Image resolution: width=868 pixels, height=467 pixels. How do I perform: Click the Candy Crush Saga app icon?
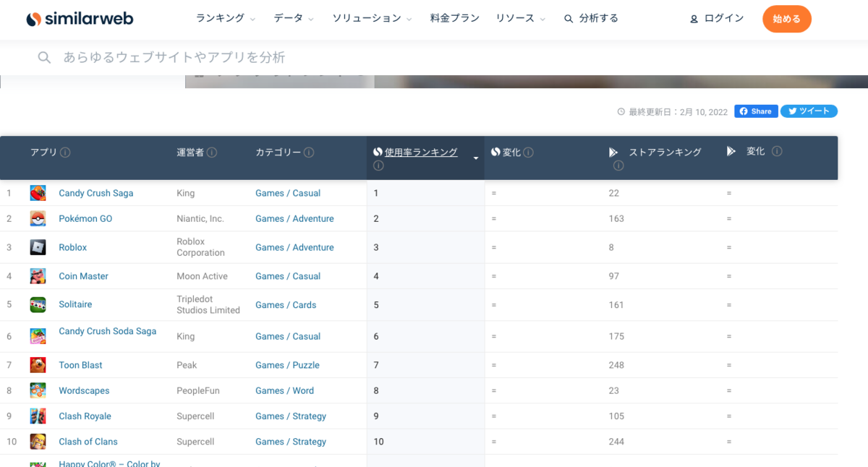click(38, 193)
